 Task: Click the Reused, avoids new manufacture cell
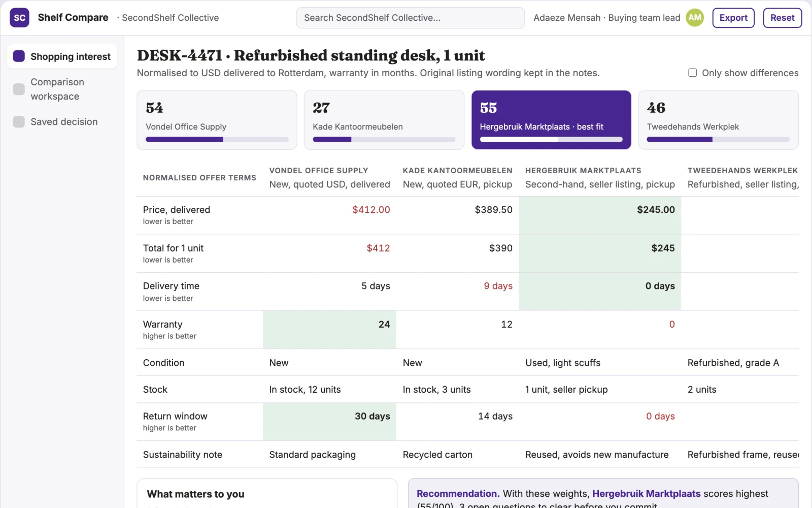pos(600,455)
